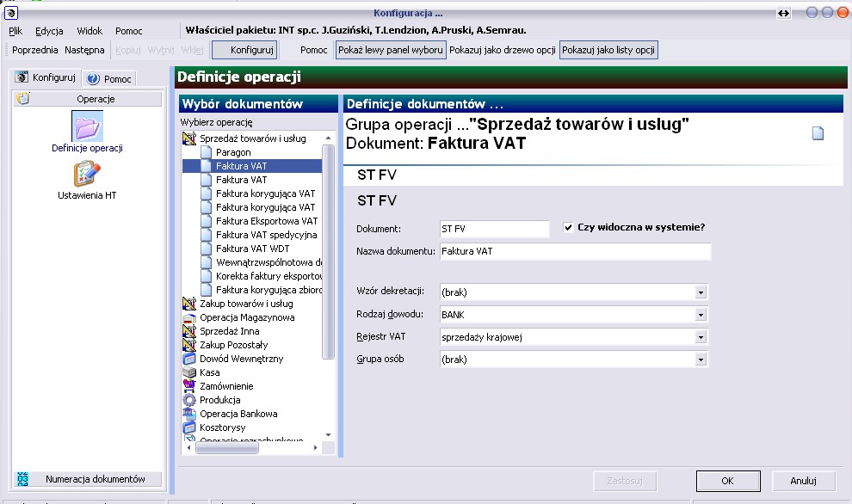Screen dimensions: 852x504
Task: Click the Sprzedaż Inna icon
Action: tap(189, 331)
